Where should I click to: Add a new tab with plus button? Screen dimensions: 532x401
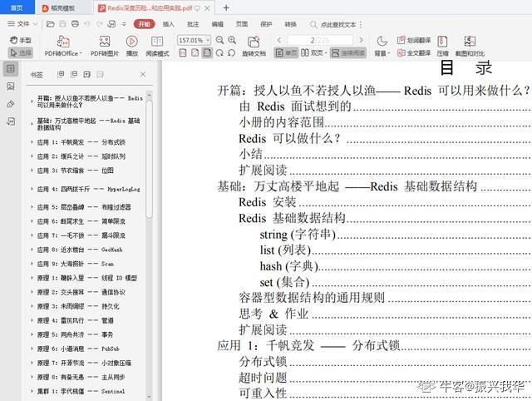point(226,7)
